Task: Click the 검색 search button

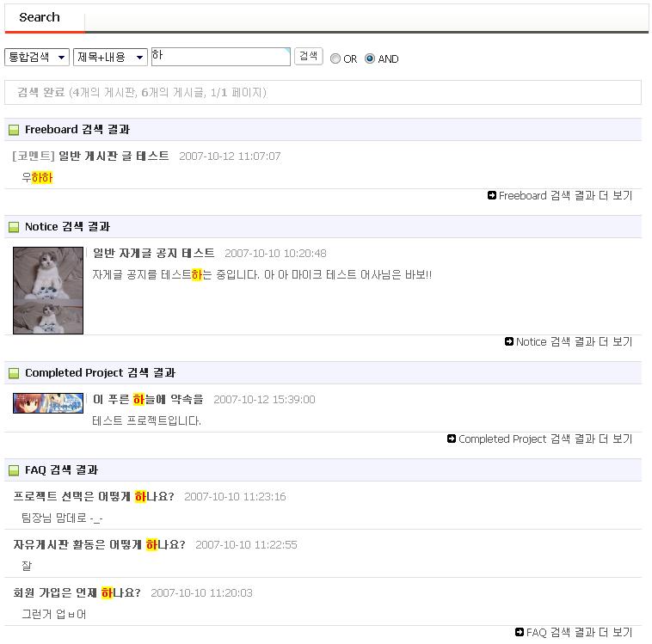Action: click(x=309, y=56)
